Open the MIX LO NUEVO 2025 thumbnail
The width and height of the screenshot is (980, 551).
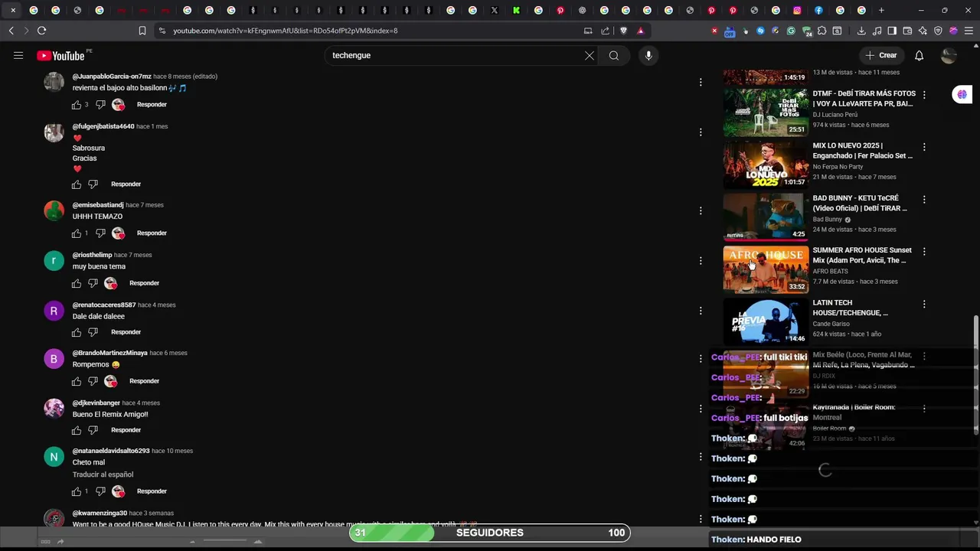[766, 165]
